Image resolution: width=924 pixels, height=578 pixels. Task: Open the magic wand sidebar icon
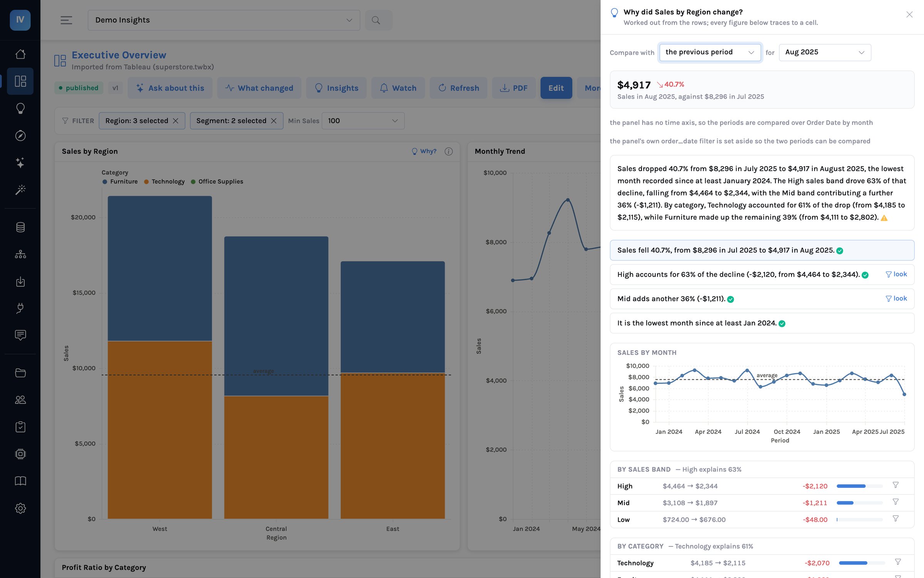tap(20, 190)
